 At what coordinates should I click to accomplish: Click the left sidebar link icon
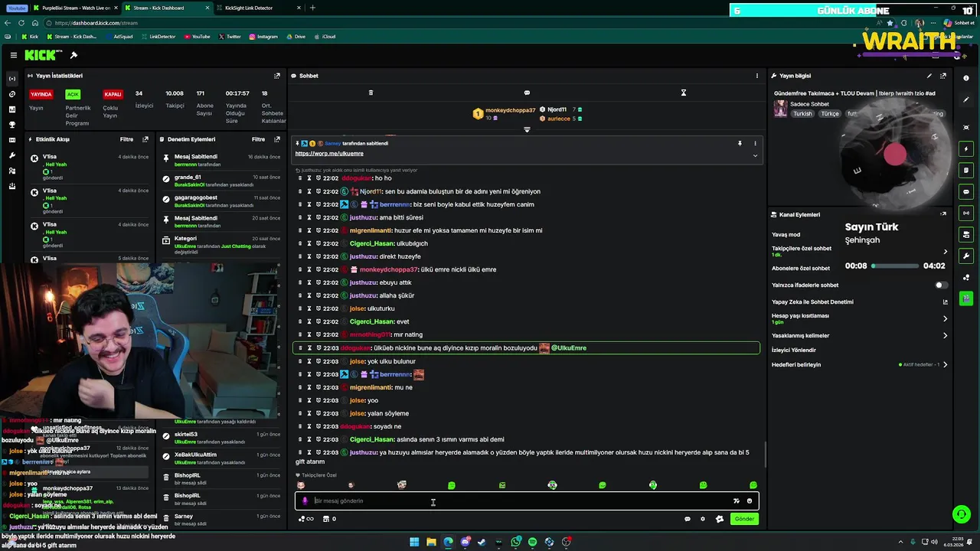(x=11, y=94)
